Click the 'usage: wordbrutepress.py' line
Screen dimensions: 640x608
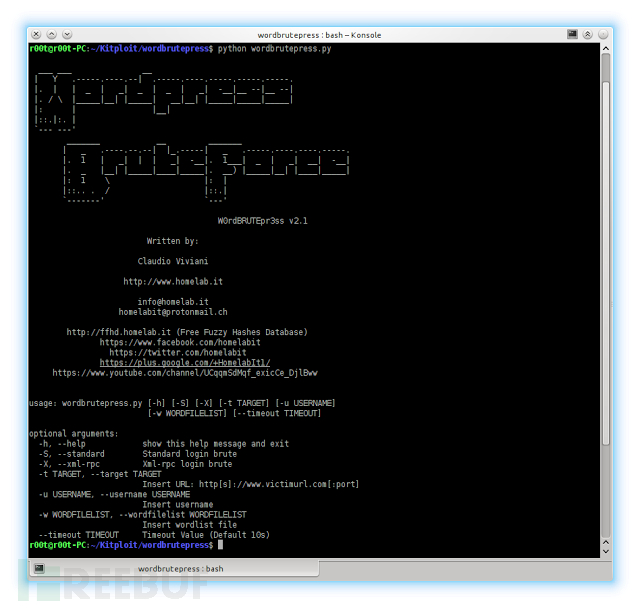[182, 403]
